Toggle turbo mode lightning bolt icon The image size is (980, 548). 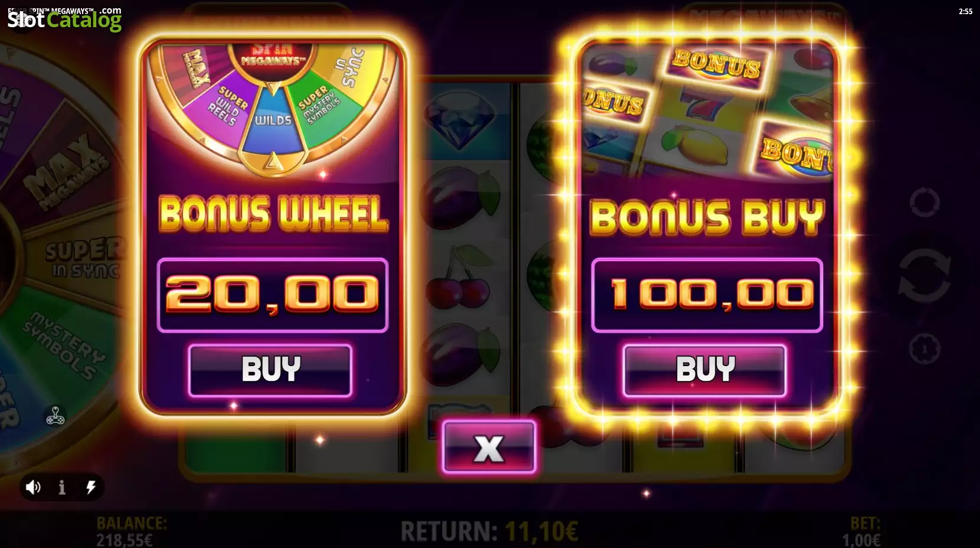[91, 487]
